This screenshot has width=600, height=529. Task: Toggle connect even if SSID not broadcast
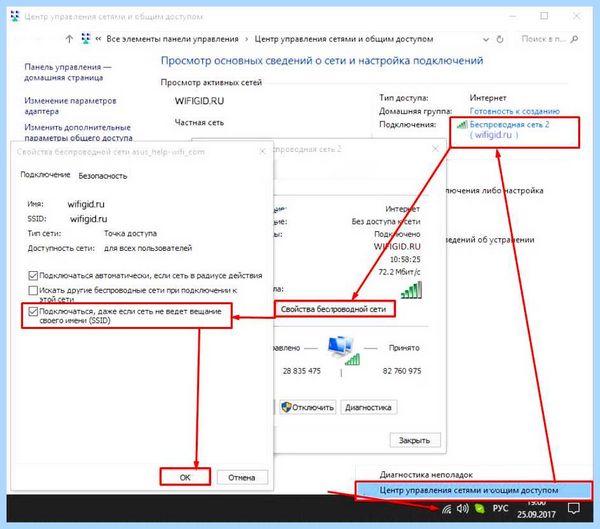tap(33, 312)
